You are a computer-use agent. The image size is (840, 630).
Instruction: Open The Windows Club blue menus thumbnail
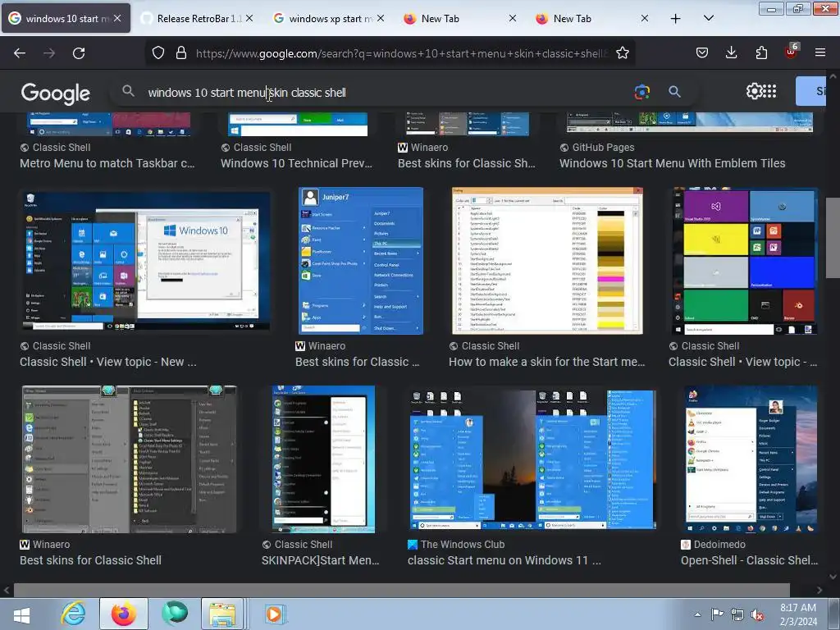click(x=533, y=459)
